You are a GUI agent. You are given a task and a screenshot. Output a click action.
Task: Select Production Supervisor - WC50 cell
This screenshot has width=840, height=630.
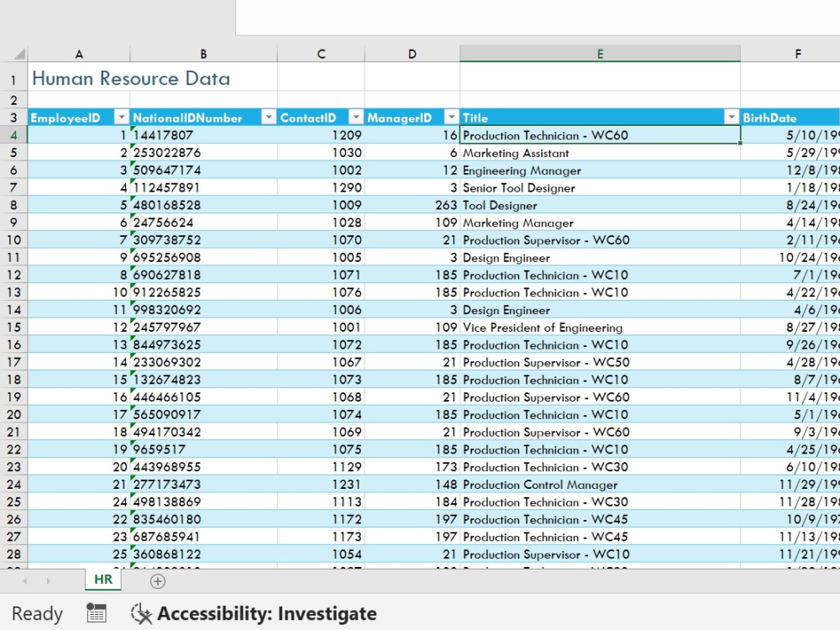tap(600, 362)
